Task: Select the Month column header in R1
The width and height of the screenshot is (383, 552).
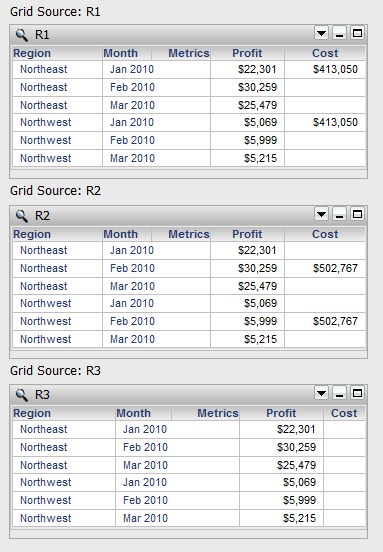Action: pos(120,53)
